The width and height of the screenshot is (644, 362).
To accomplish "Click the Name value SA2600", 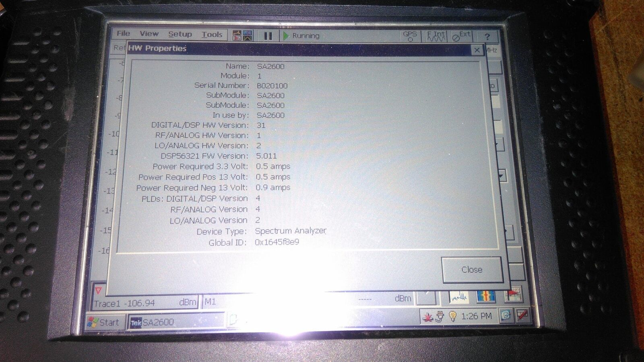I will pyautogui.click(x=270, y=66).
